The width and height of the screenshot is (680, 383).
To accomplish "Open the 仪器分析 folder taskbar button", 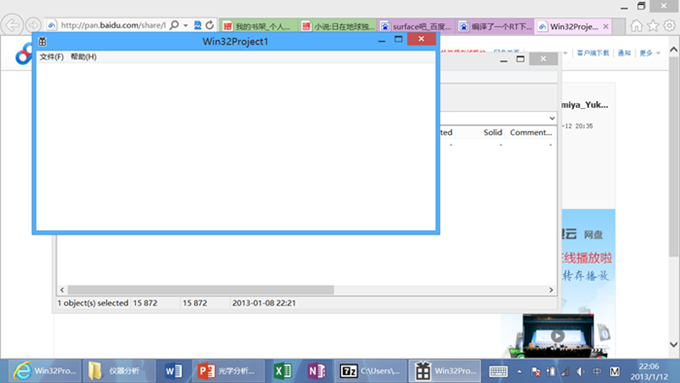I will (x=119, y=371).
